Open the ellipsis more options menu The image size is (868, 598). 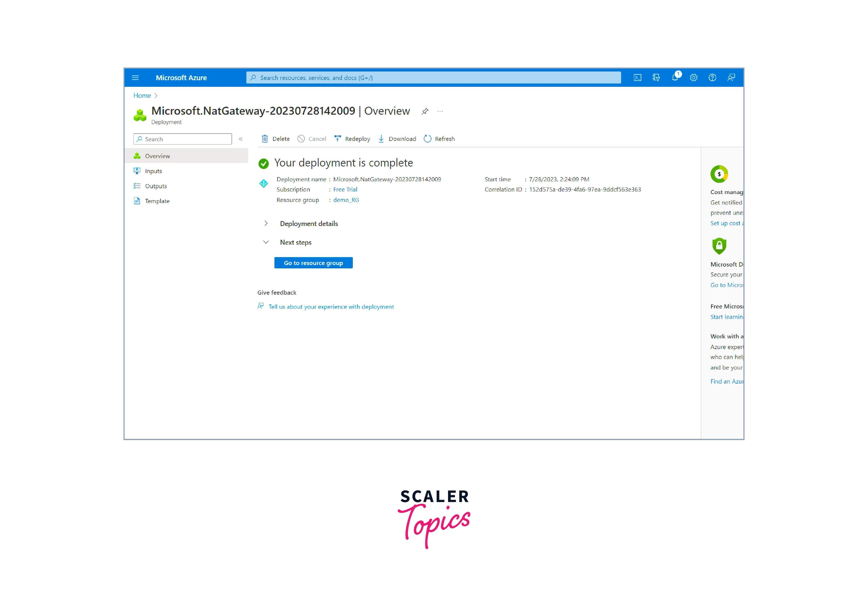(x=440, y=111)
